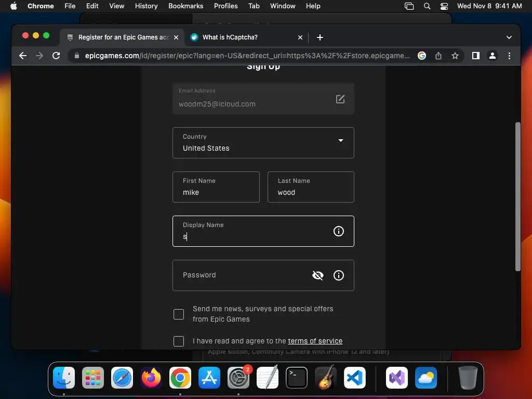Click the browser address bar URL
The width and height of the screenshot is (532, 399).
pyautogui.click(x=247, y=56)
